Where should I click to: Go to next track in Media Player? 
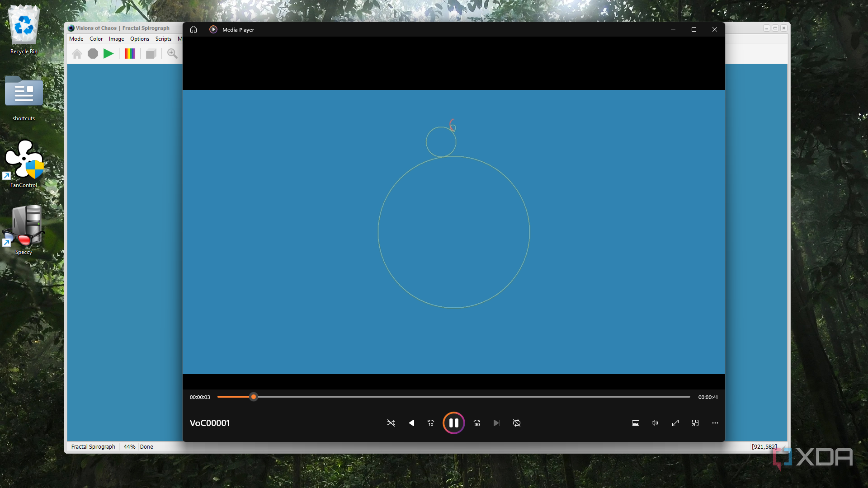pos(497,423)
